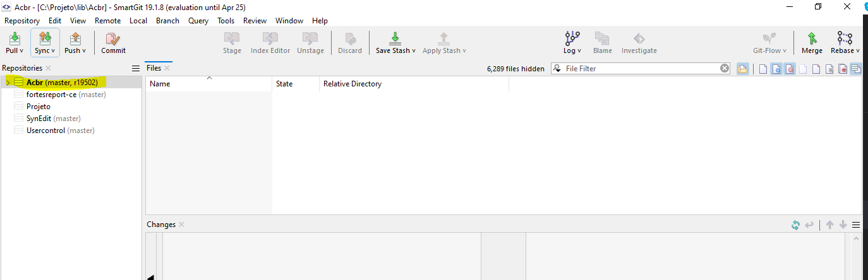
Task: Open the Branch menu
Action: click(x=167, y=20)
